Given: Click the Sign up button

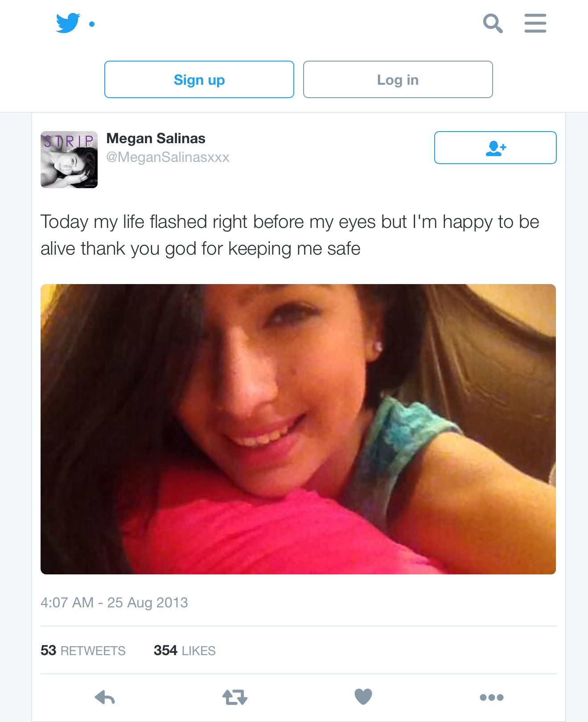Looking at the screenshot, I should tap(199, 79).
